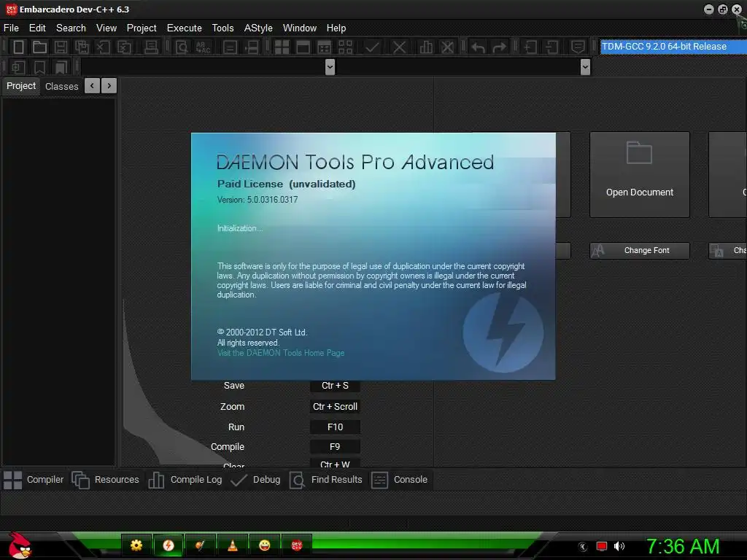Click the Run window toolbar icon
The image size is (747, 560).
303,47
